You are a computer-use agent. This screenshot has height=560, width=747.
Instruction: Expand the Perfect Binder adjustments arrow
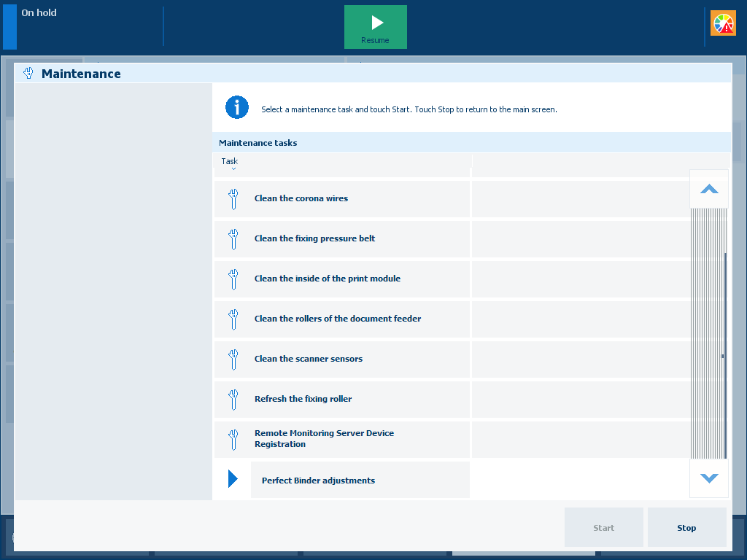click(233, 479)
